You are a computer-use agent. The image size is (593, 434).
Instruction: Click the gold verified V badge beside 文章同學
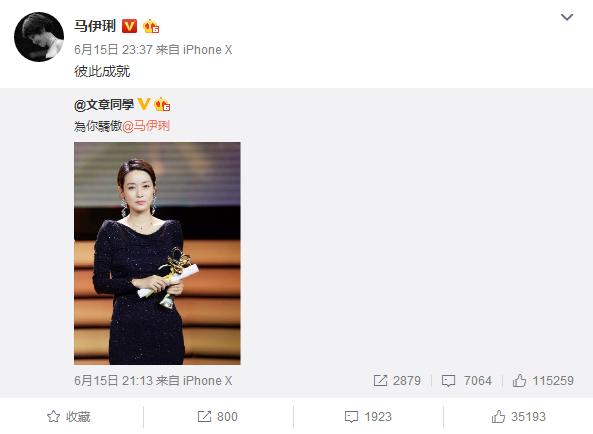pyautogui.click(x=144, y=104)
